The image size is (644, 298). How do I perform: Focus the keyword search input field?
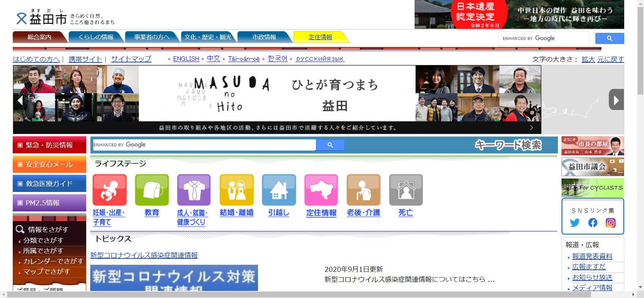click(x=204, y=145)
